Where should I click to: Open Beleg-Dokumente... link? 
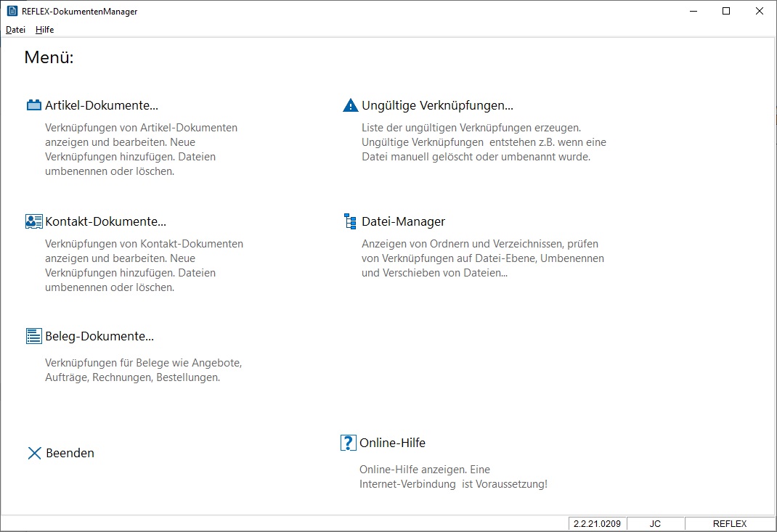click(x=99, y=336)
